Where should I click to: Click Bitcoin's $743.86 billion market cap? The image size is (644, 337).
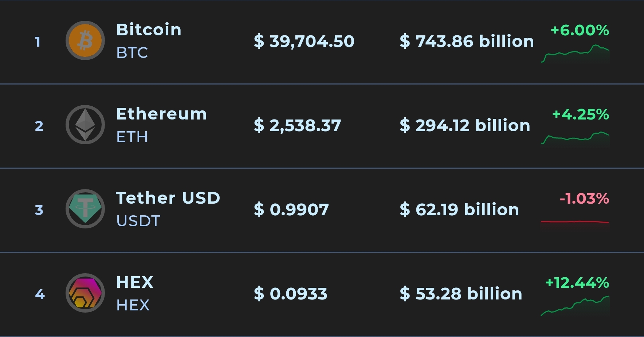click(467, 41)
